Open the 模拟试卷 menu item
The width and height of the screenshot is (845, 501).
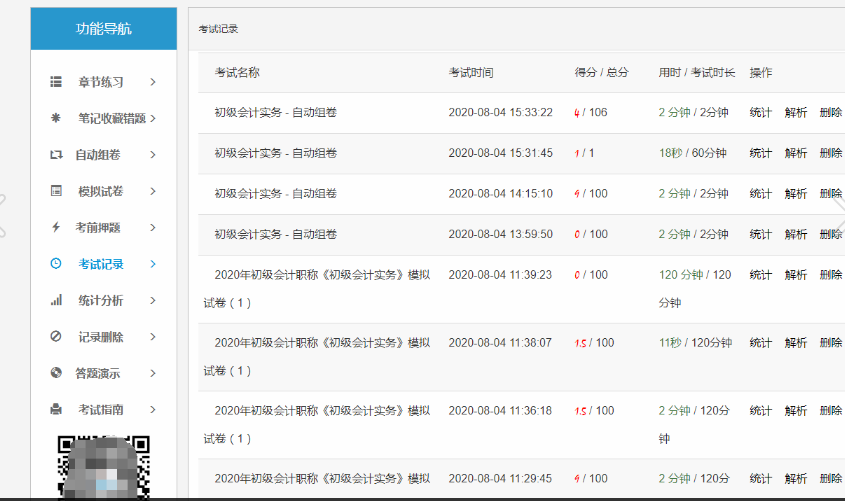click(x=98, y=191)
